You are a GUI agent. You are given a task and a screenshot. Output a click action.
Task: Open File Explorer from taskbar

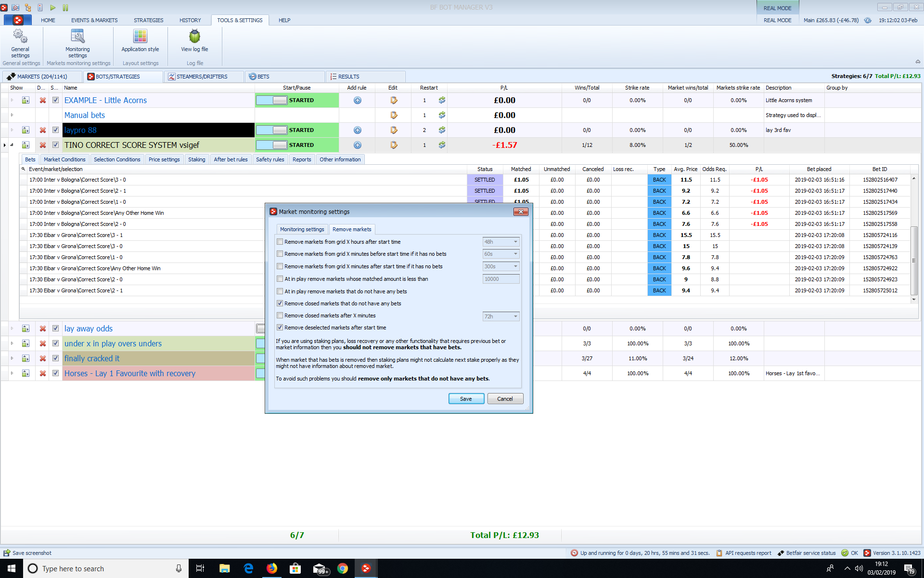click(224, 568)
